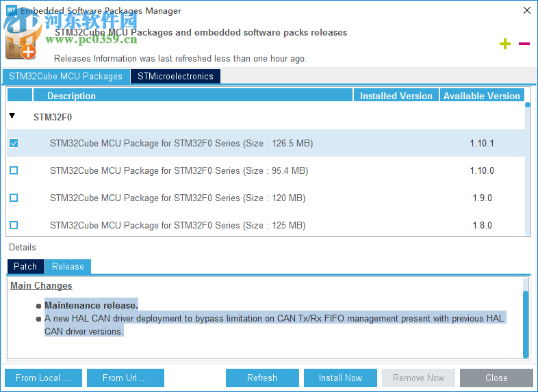Image resolution: width=538 pixels, height=392 pixels.
Task: Close the window with the X icon
Action: coord(527,10)
